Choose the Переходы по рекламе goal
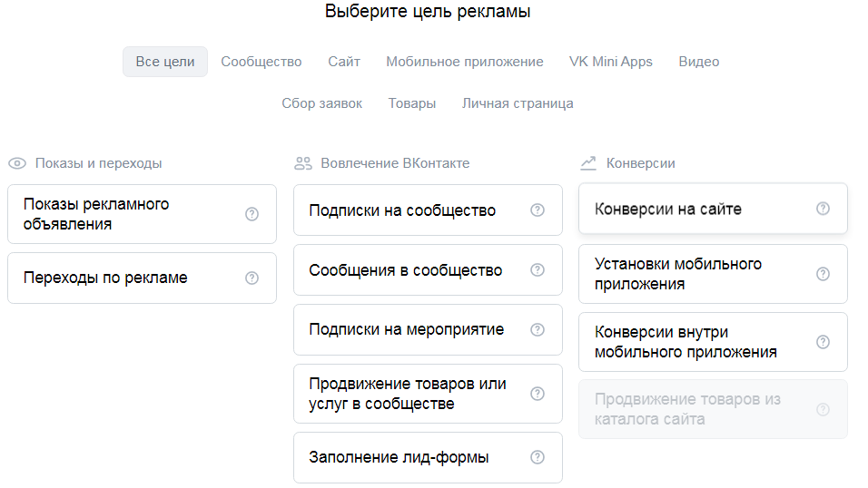 click(x=118, y=278)
